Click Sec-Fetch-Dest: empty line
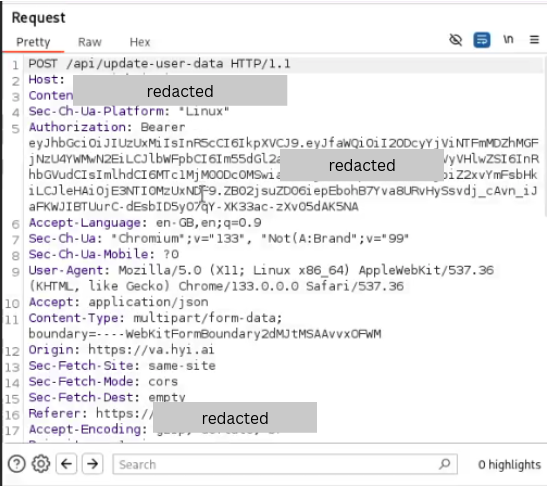The image size is (547, 493). click(x=107, y=397)
